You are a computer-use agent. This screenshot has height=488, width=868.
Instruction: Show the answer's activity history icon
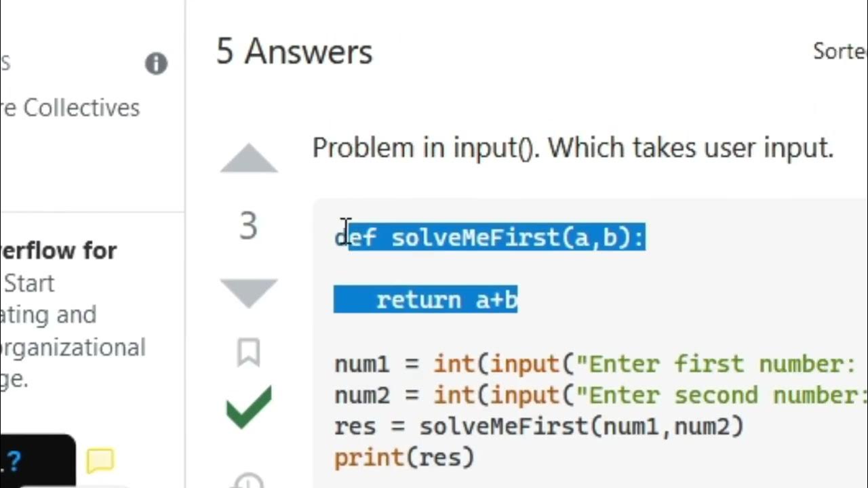tap(248, 481)
